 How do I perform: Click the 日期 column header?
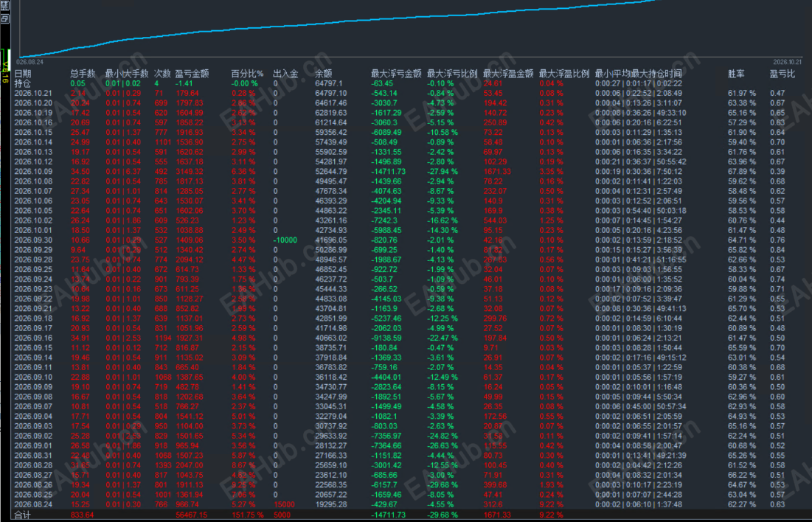coord(22,74)
